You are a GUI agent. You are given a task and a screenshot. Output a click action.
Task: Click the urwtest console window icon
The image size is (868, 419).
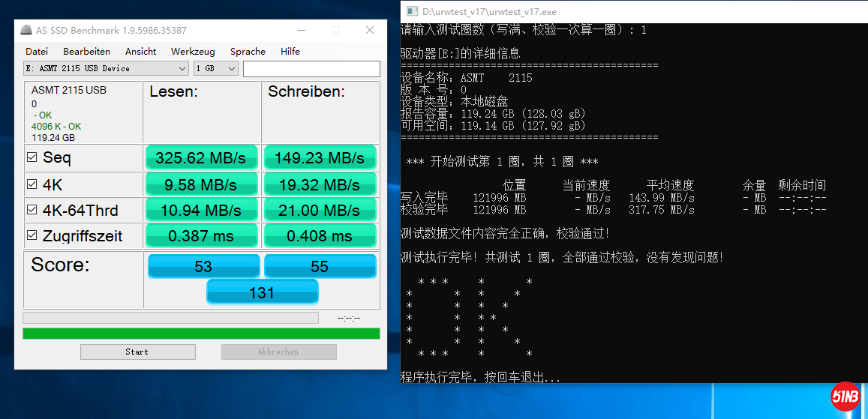(410, 11)
